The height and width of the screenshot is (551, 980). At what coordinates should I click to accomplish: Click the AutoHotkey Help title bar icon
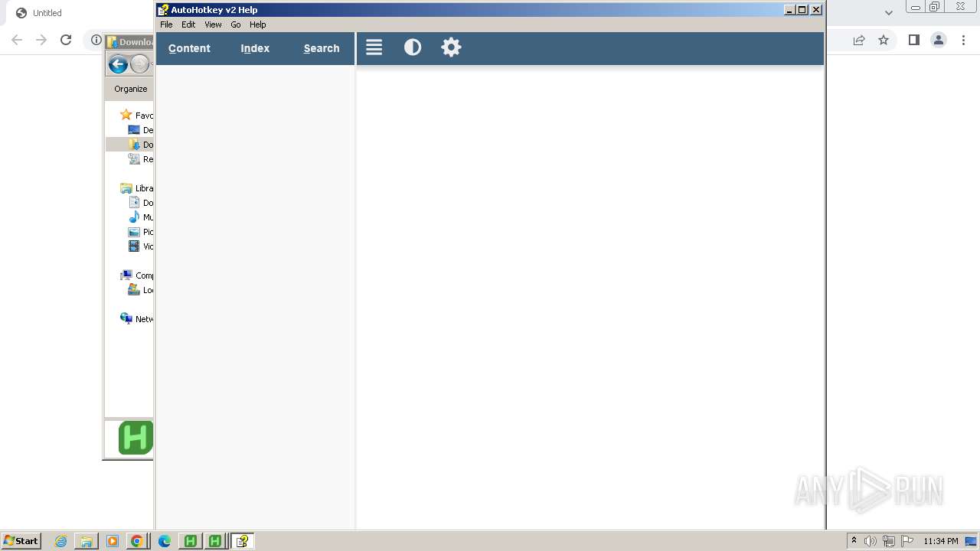tap(163, 10)
